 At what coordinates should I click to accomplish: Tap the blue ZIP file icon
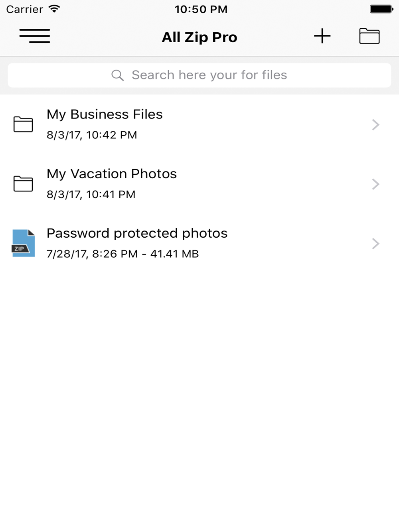23,243
